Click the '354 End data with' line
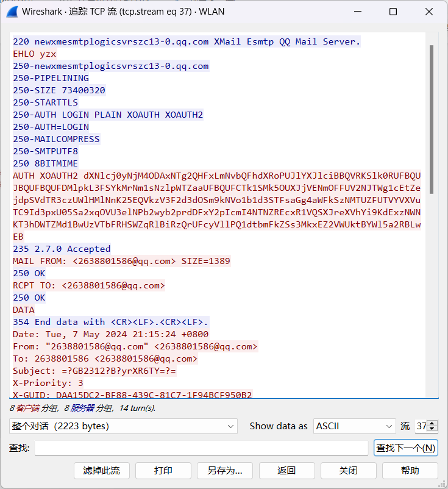This screenshot has width=448, height=489. pyautogui.click(x=111, y=322)
